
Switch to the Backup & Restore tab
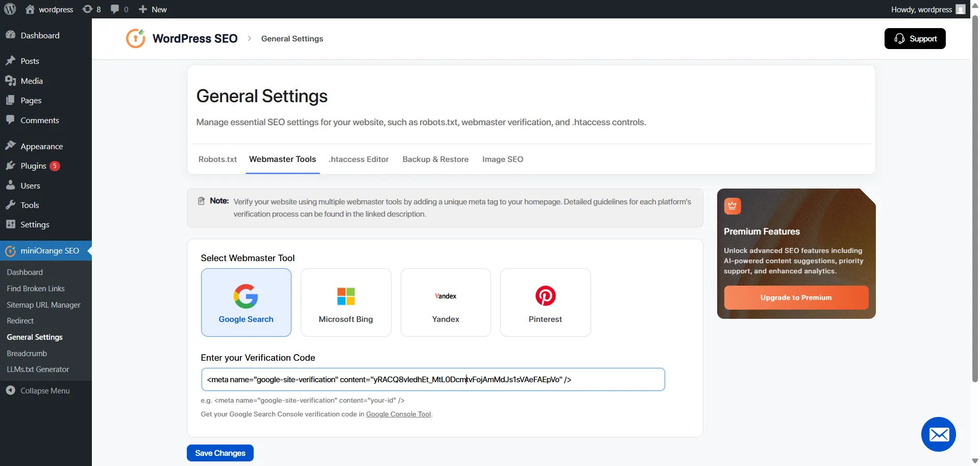[435, 159]
